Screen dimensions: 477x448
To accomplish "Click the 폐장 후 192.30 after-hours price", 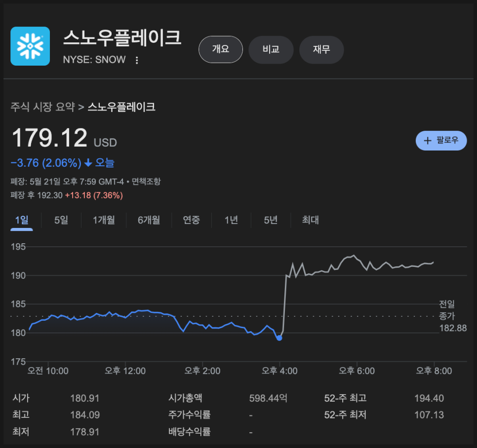I will tap(37, 195).
